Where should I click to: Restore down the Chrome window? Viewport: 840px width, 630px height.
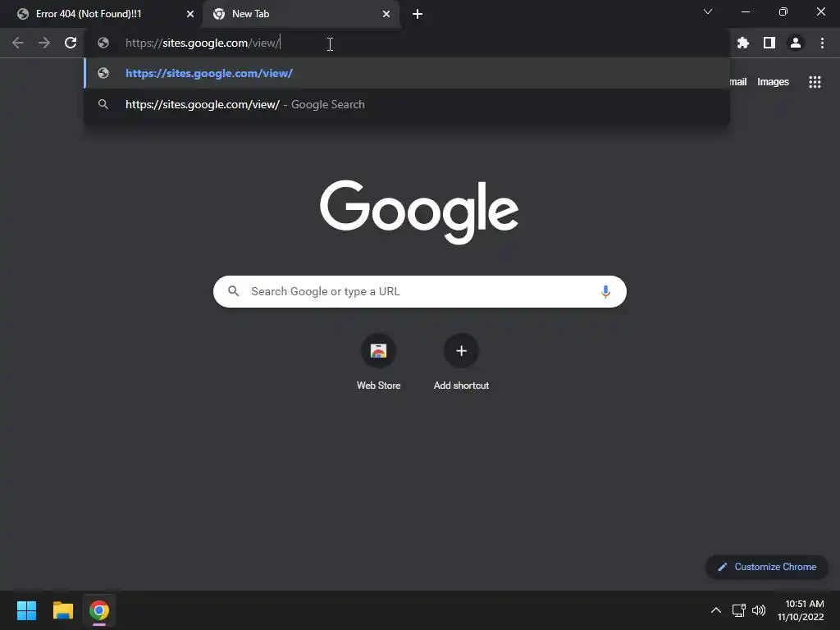783,11
